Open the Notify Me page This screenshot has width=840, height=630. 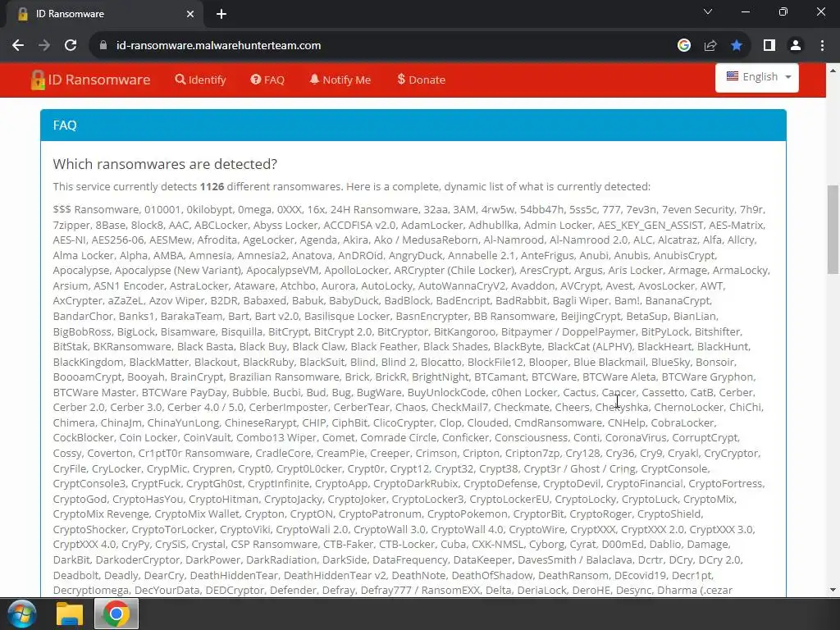coord(340,80)
